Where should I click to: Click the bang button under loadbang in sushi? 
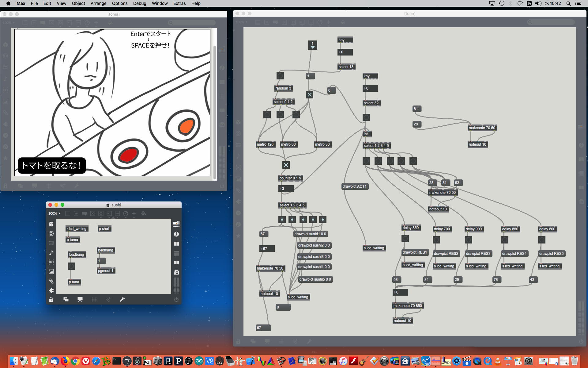click(x=71, y=266)
